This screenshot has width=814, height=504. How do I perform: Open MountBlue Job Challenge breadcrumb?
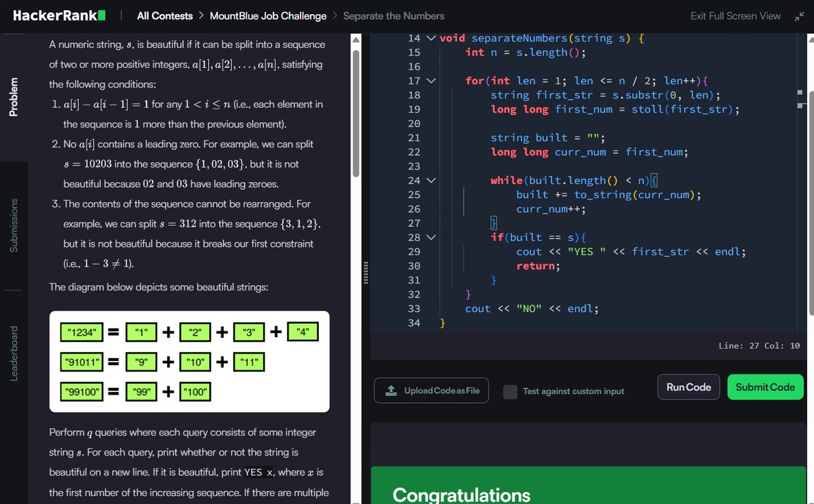click(268, 16)
